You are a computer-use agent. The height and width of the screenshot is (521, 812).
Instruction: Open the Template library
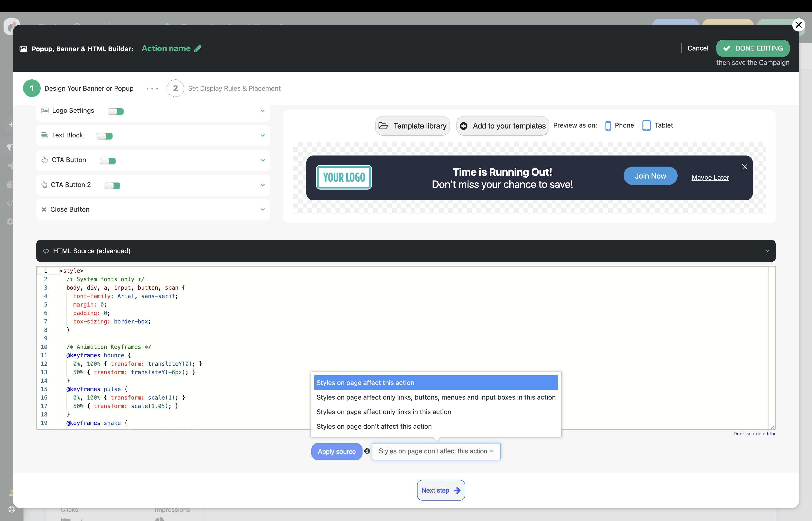point(412,126)
